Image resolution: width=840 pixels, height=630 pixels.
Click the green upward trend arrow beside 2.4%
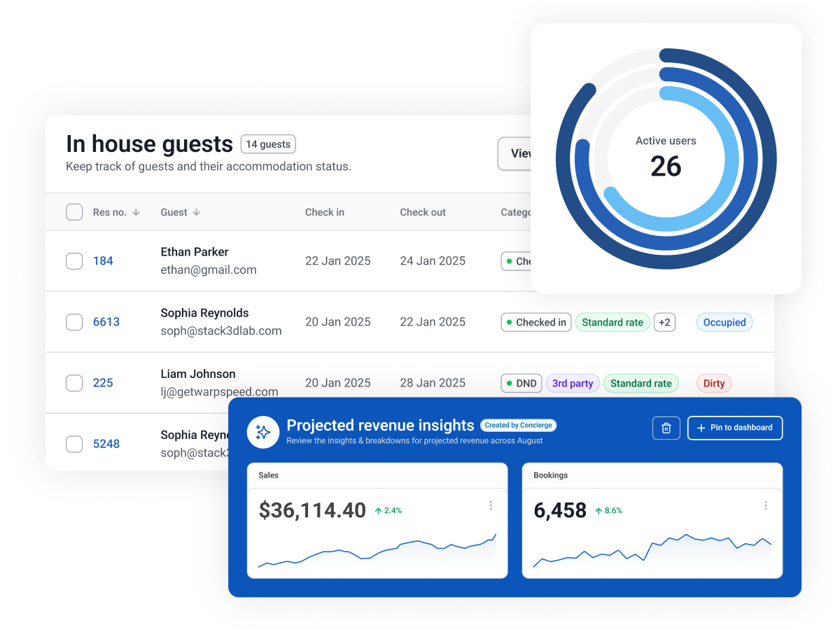coord(379,510)
